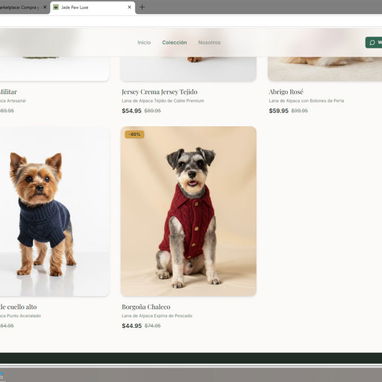Open the Jersey Crema Jersey Tejido product title
This screenshot has height=382, width=382.
coord(159,92)
